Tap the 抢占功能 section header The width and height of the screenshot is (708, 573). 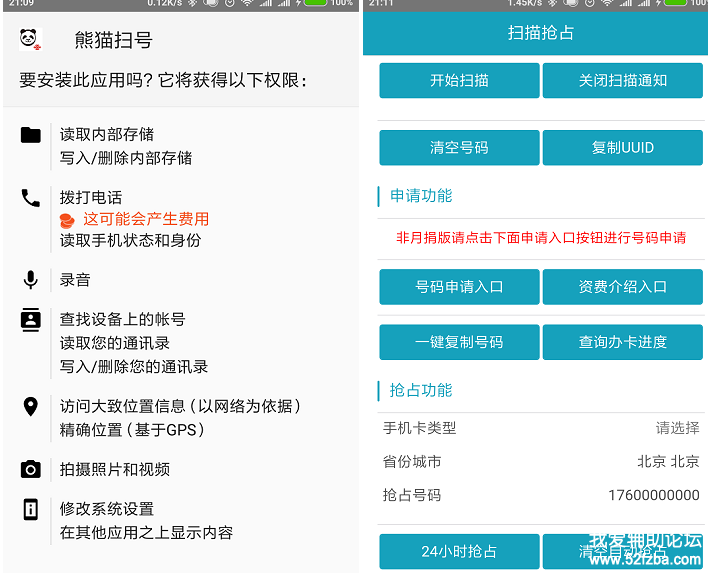[x=421, y=390]
